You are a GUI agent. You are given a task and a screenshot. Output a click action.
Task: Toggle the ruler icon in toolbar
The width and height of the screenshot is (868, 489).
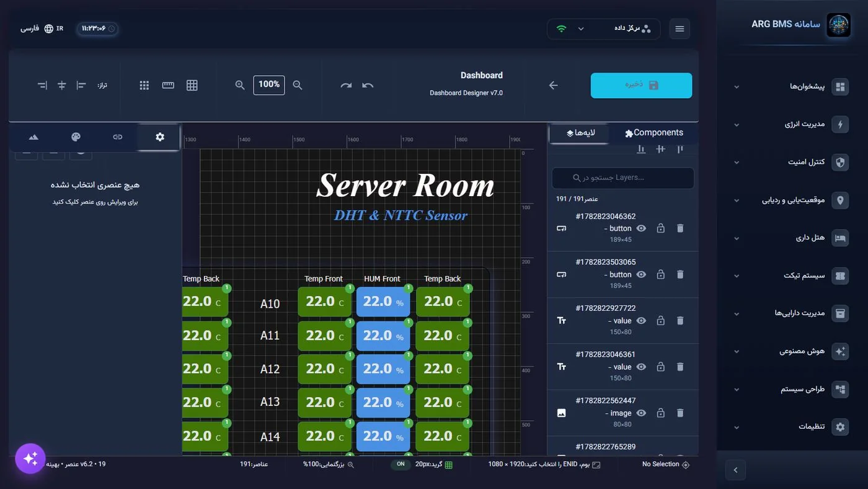coord(168,86)
